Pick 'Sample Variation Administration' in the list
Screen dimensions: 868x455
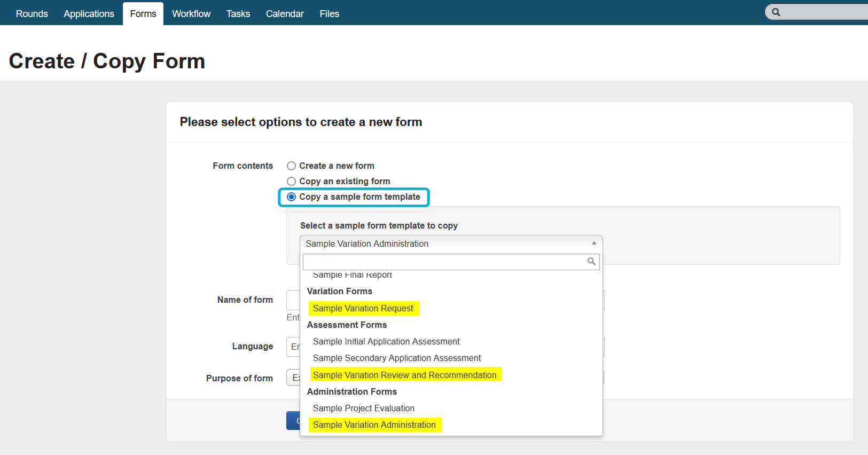coord(374,425)
